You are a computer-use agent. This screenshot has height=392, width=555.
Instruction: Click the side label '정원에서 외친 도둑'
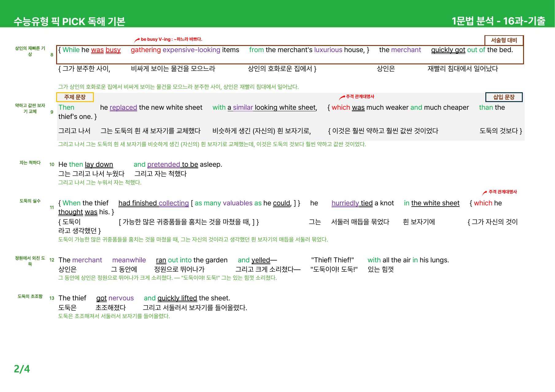point(30,261)
